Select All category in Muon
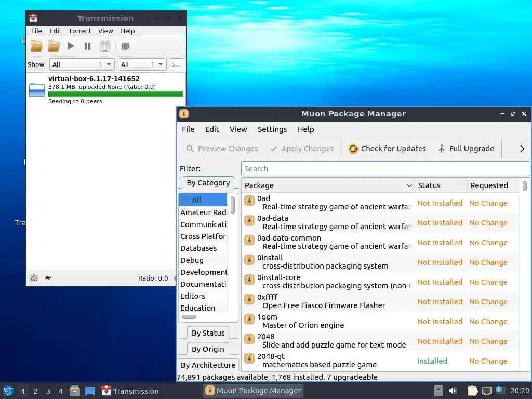Viewport: 532px width, 399px height. coord(203,200)
